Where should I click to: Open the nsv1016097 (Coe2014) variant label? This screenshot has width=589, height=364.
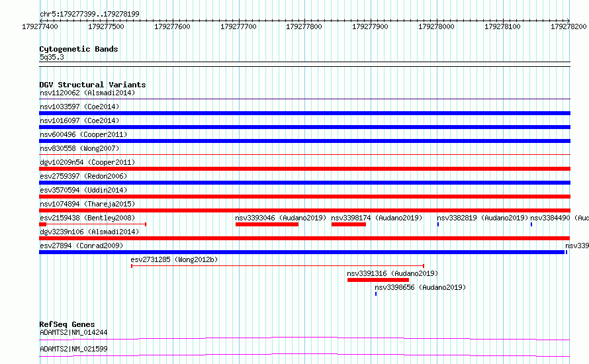click(79, 120)
